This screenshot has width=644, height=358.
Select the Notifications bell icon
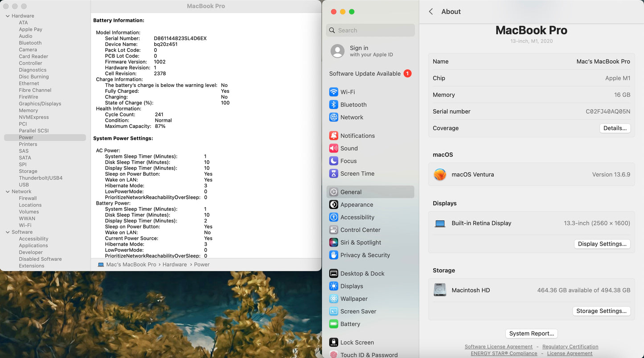tap(333, 136)
